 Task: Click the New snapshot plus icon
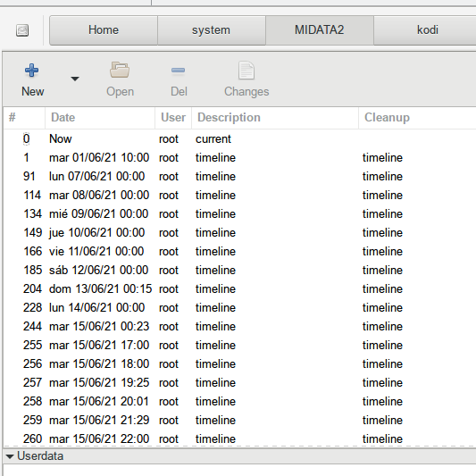point(31,71)
